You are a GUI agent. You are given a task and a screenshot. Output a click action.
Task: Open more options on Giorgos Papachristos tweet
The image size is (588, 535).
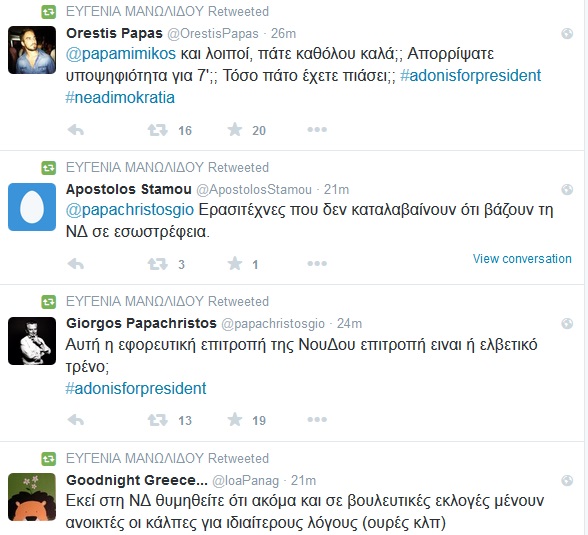click(317, 420)
